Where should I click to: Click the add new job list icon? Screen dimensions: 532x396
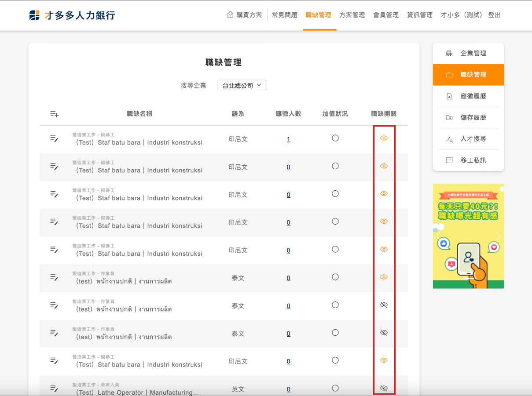(x=54, y=114)
